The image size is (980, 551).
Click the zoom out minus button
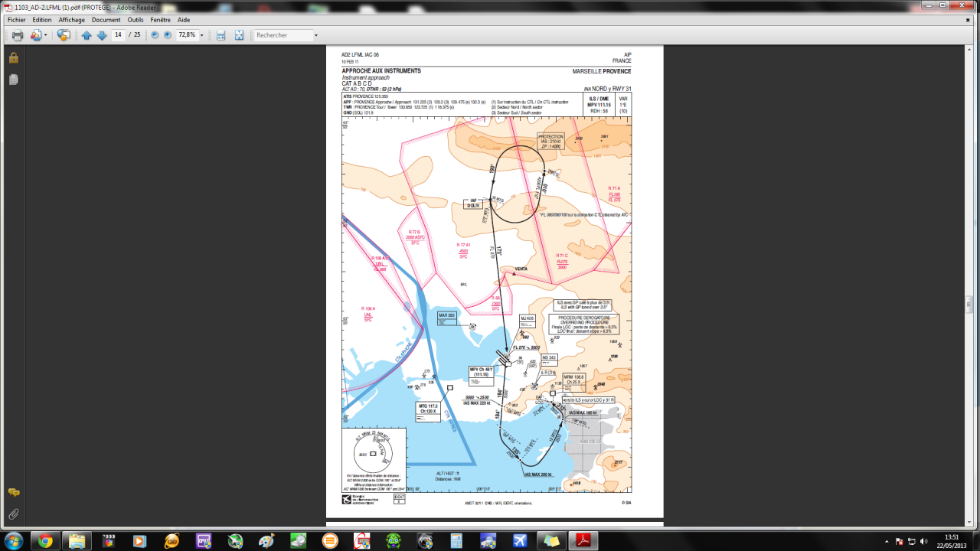tap(155, 35)
